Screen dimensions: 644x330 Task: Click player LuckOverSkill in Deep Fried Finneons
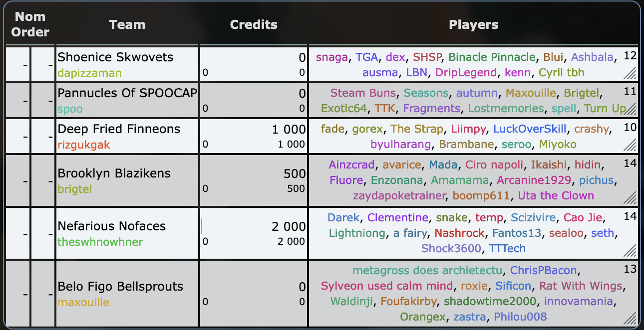pyautogui.click(x=530, y=129)
